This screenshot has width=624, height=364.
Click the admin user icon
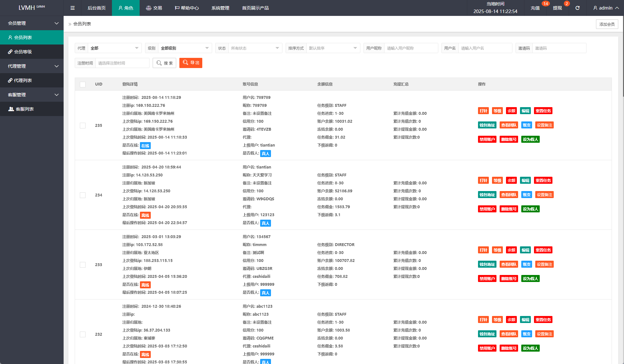click(x=595, y=8)
